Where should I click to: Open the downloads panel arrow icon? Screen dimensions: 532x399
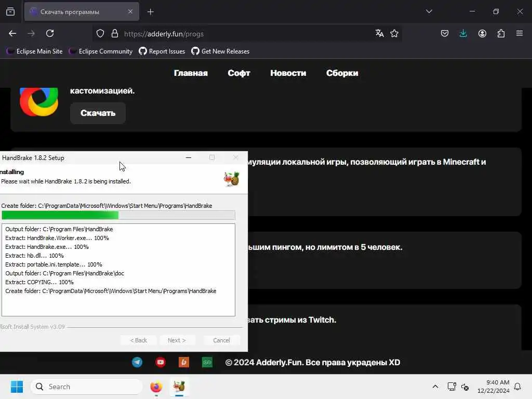tap(463, 33)
